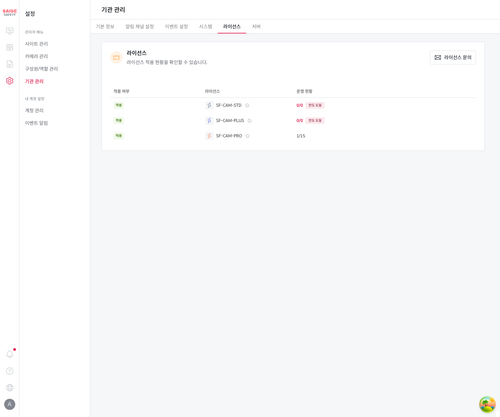This screenshot has height=417, width=500.
Task: Click the SF-CAM-STD license name
Action: coord(229,105)
